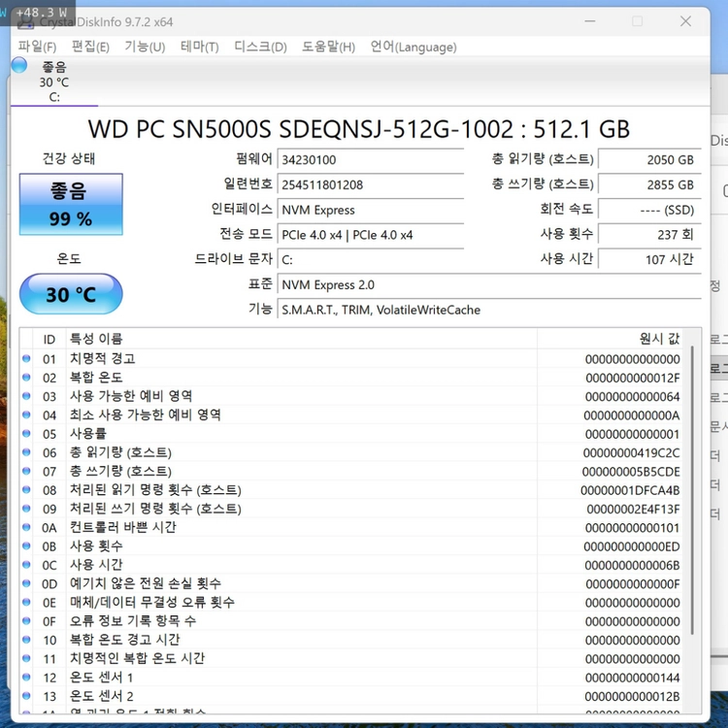728x728 pixels.
Task: Click status dot of row 0E 매체/데이터 무결성 오류
Action: (26, 602)
